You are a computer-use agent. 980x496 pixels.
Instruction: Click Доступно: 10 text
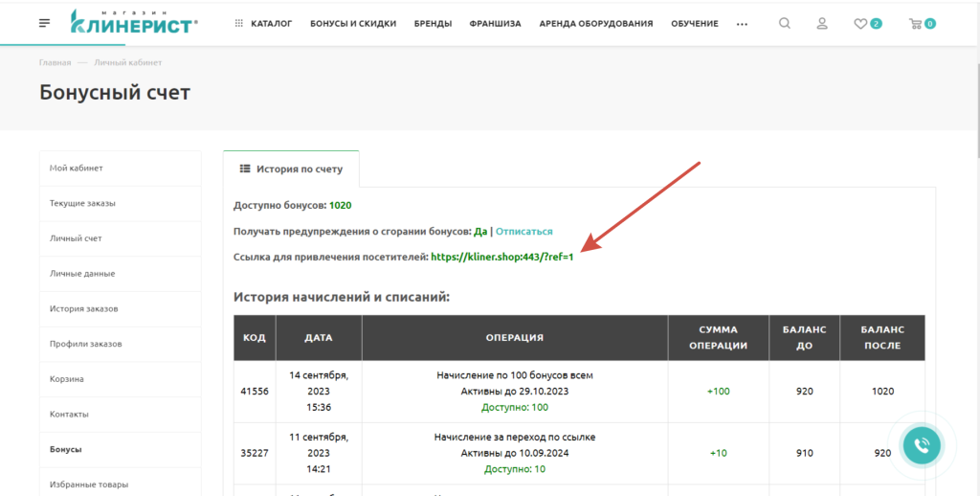click(515, 468)
